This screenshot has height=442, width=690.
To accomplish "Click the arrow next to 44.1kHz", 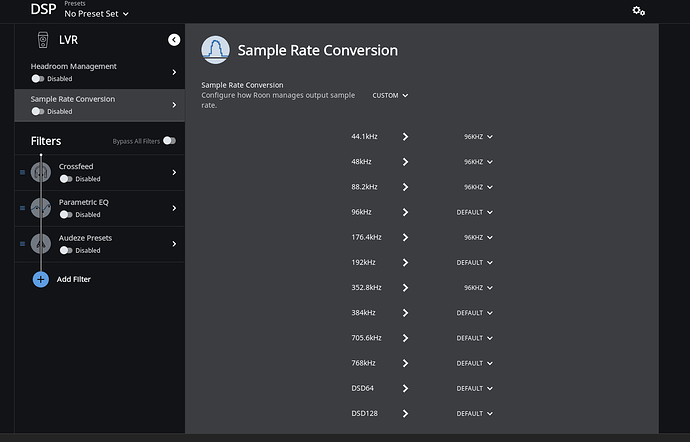I will [x=405, y=137].
